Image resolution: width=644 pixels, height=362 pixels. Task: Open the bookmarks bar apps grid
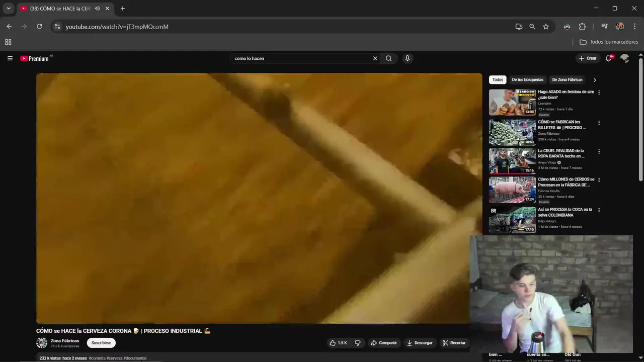[8, 42]
